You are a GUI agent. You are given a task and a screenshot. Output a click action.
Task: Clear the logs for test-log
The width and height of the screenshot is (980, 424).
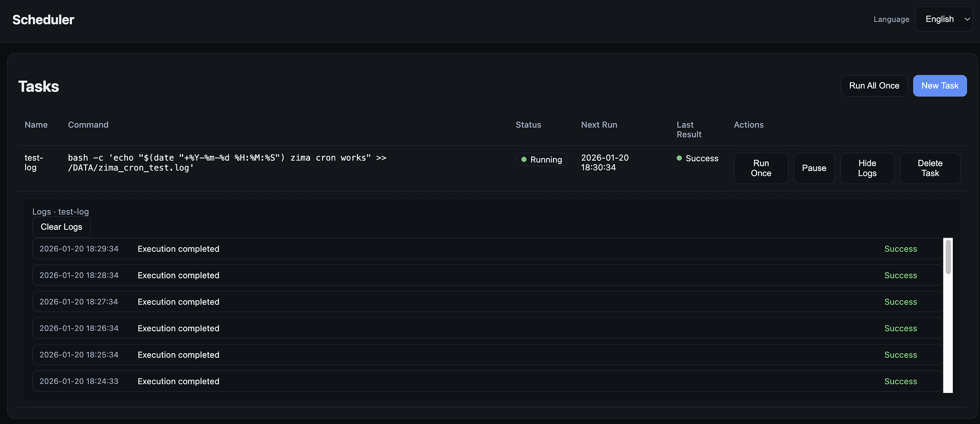pyautogui.click(x=61, y=227)
